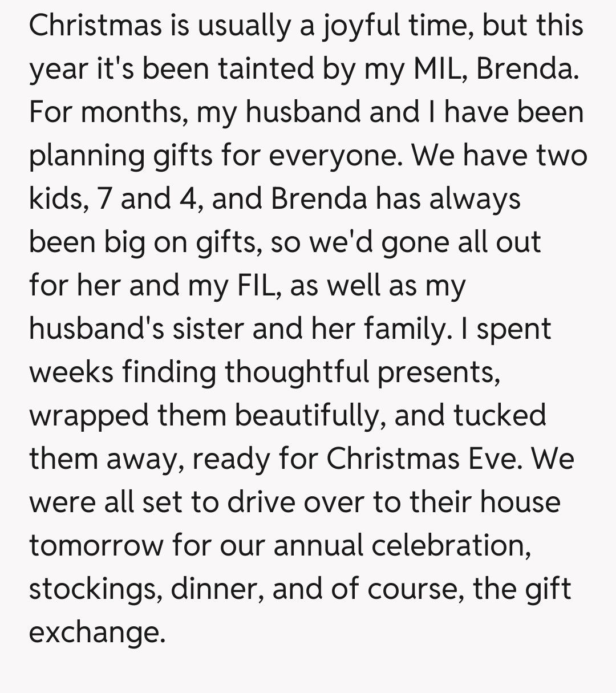Click the word "thoughtful" in the paragraph
The height and width of the screenshot is (693, 616).
click(x=297, y=372)
